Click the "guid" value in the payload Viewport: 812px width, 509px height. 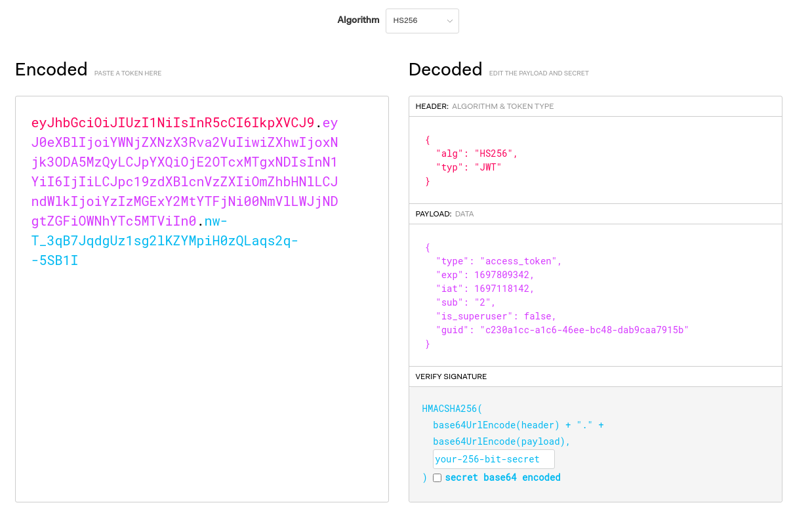584,330
